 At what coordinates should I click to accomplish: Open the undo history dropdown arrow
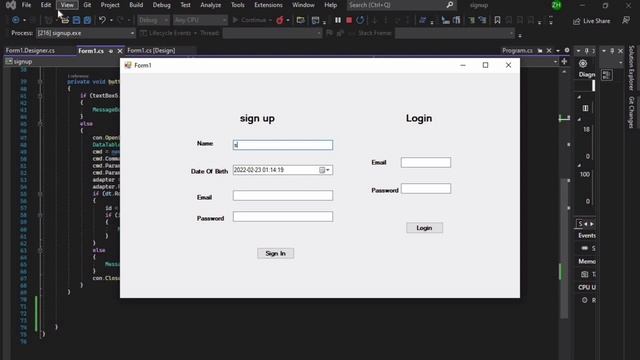pyautogui.click(x=111, y=20)
